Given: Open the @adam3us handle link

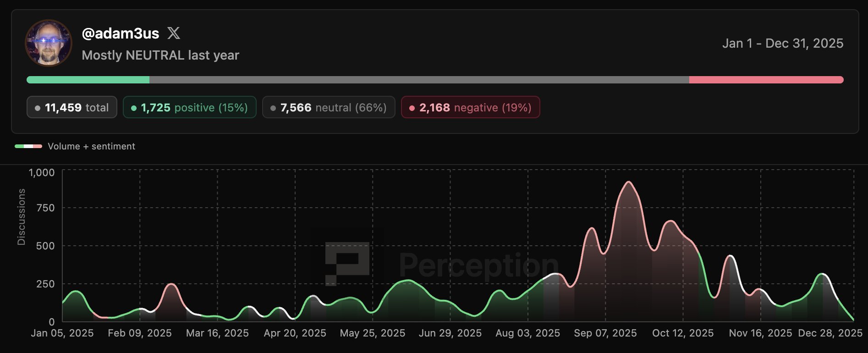Looking at the screenshot, I should pos(121,33).
